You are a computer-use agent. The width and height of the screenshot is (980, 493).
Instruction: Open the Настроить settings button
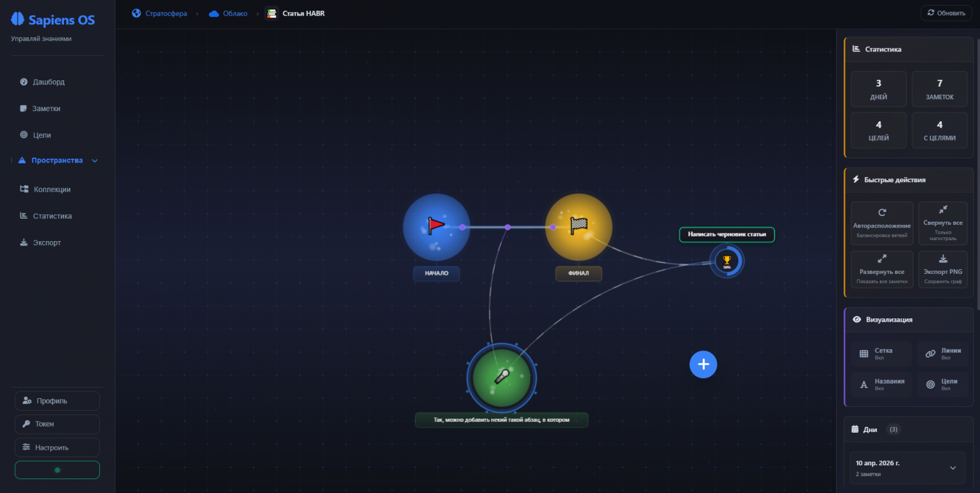57,447
